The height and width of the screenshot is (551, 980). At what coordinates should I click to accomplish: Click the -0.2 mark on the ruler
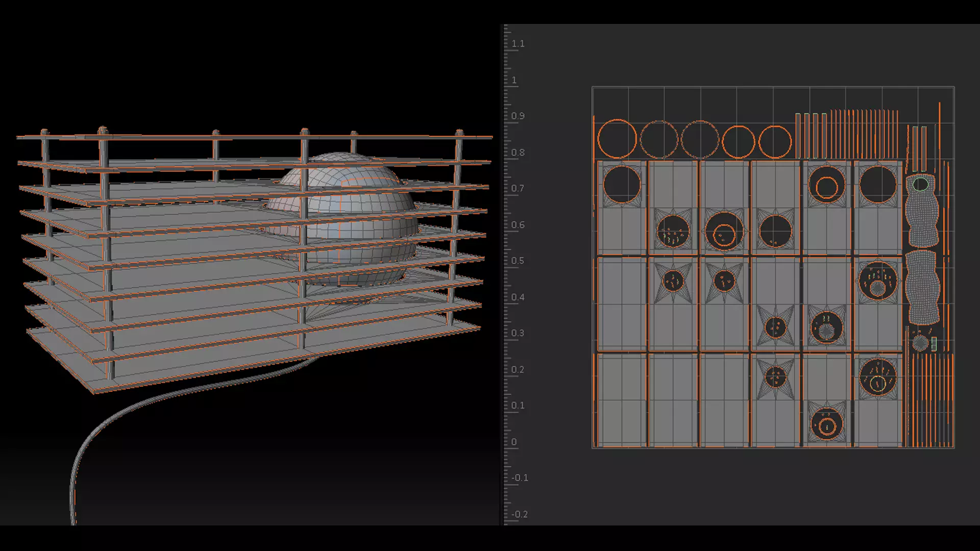click(519, 514)
